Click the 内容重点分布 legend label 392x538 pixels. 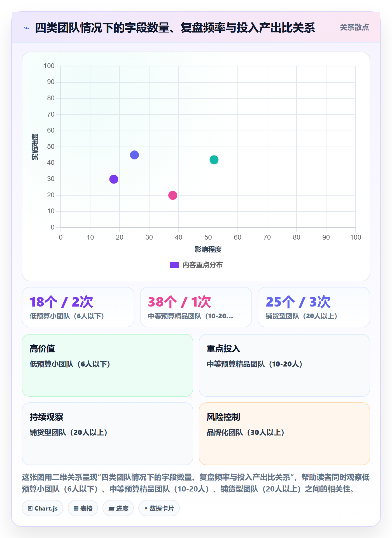[202, 265]
